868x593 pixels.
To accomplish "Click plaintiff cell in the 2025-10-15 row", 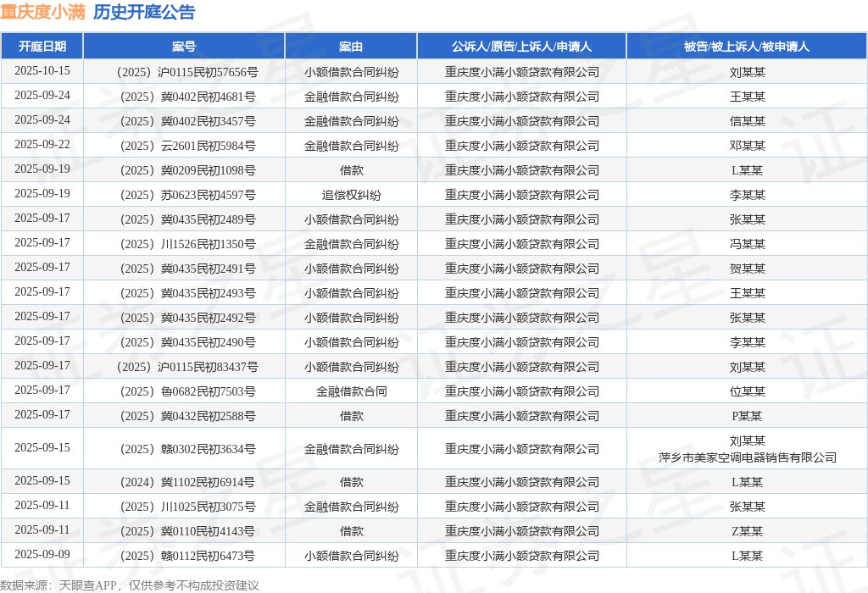I will click(x=521, y=72).
